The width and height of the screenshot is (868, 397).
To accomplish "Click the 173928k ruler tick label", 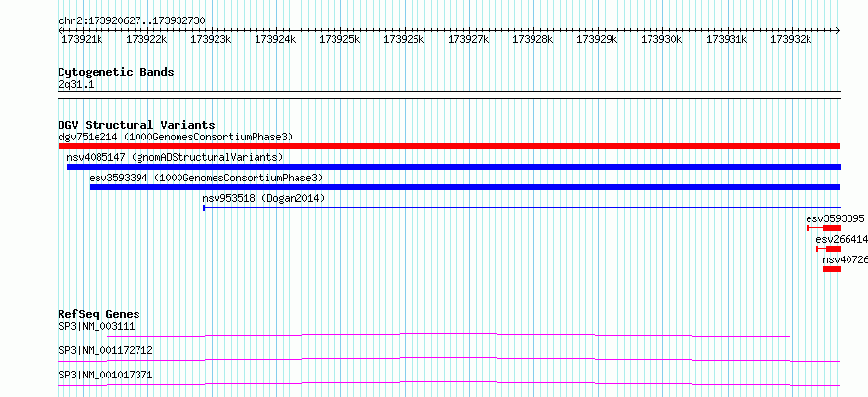I will 532,40.
